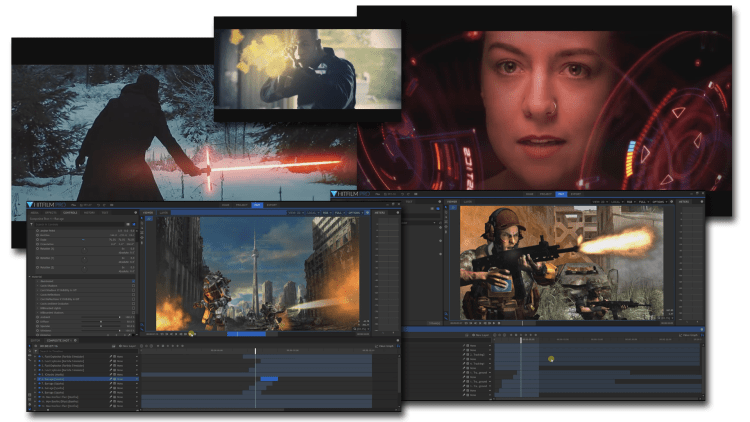Open OPTIONS dropdown in left window viewer
Viewport: 750px width, 422px height.
(x=355, y=212)
